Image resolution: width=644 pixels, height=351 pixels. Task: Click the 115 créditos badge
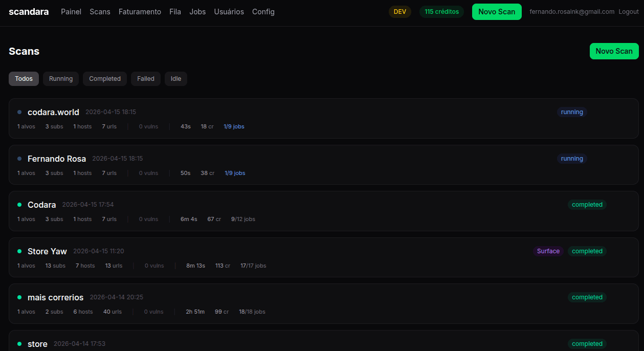(x=441, y=12)
